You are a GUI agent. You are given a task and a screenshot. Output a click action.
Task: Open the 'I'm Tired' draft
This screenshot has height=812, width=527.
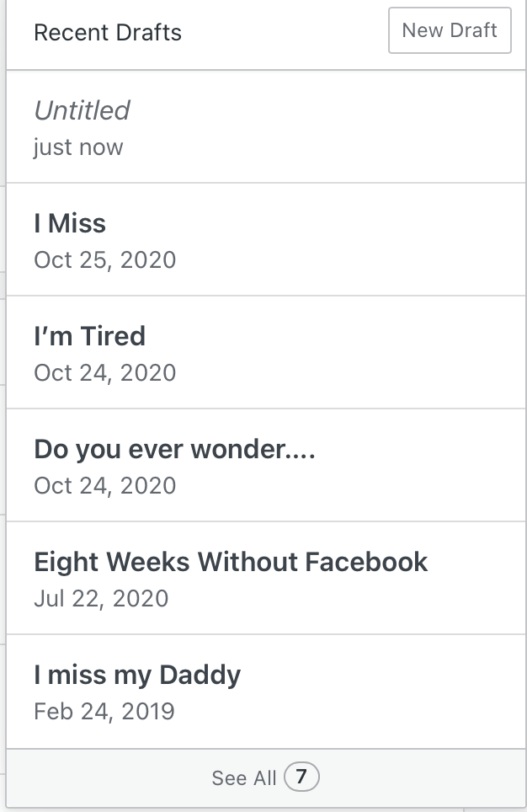coord(89,336)
